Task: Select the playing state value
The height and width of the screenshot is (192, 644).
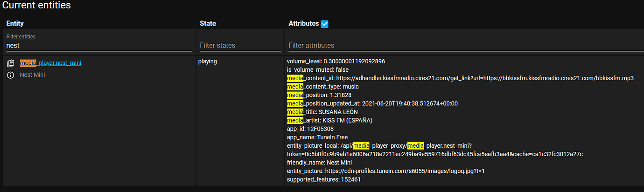Action: [208, 61]
